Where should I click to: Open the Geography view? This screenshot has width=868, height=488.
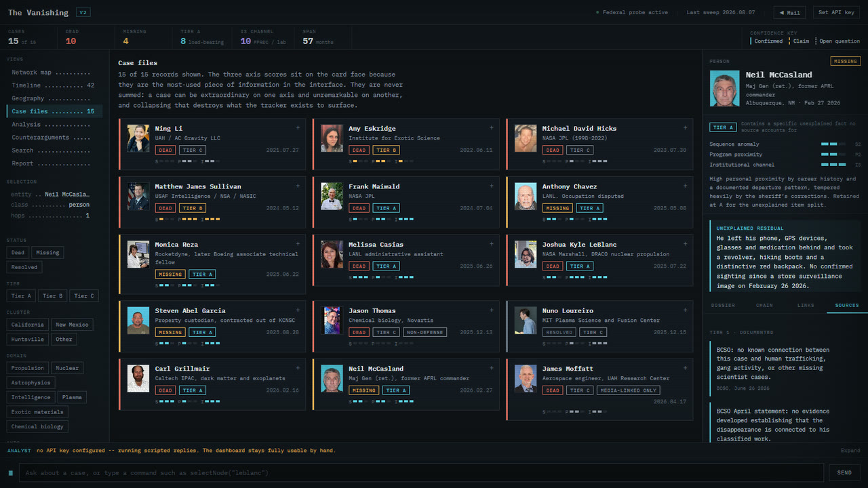click(x=53, y=98)
